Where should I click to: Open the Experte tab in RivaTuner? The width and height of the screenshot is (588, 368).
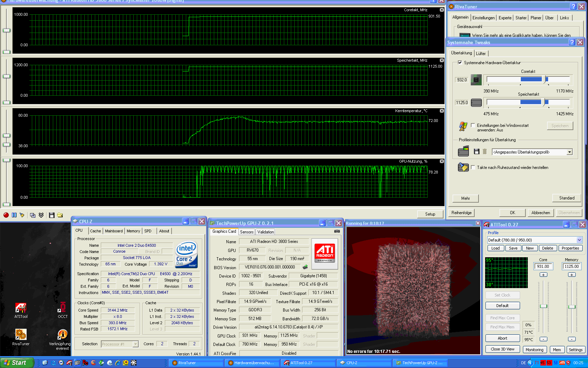coord(505,18)
